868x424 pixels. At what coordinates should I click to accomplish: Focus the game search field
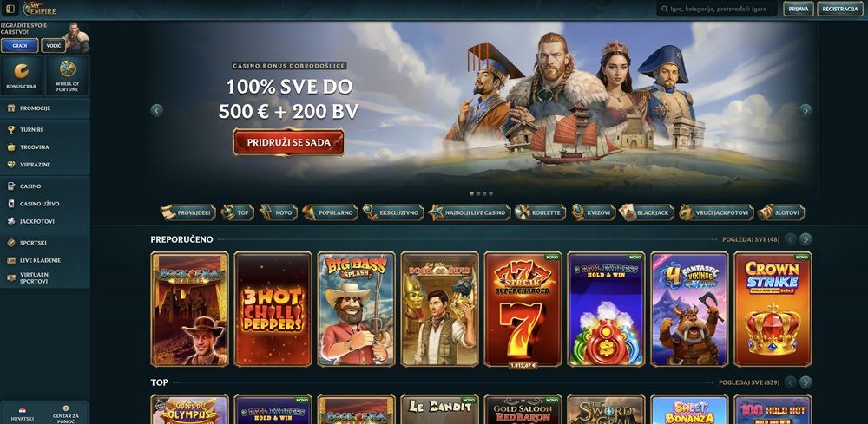coord(717,9)
